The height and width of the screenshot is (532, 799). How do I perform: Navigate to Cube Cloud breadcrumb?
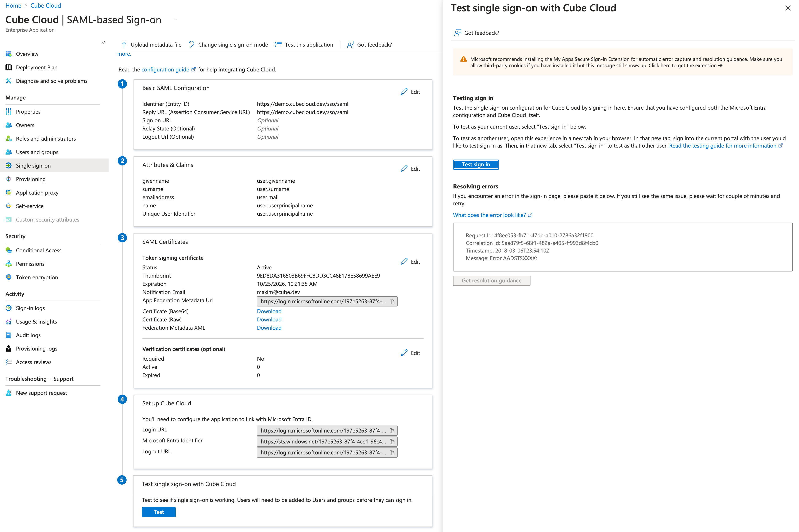[x=46, y=5]
